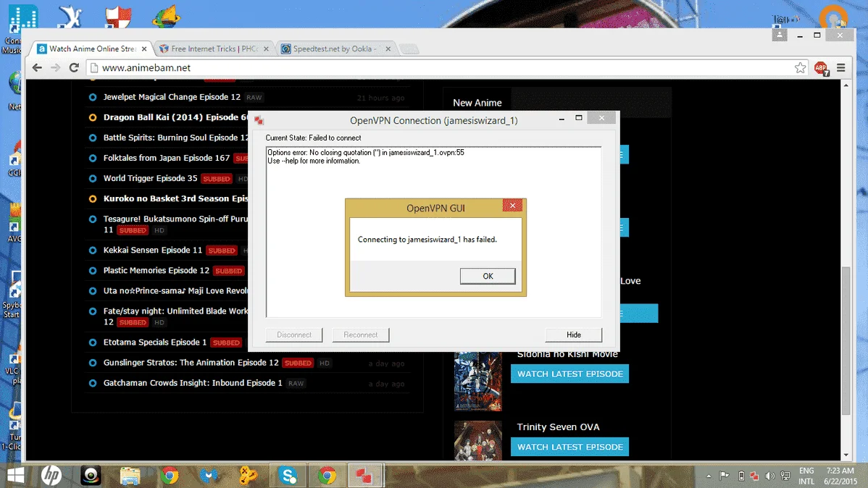The image size is (868, 488).
Task: Open the Windows Start button
Action: click(x=15, y=475)
